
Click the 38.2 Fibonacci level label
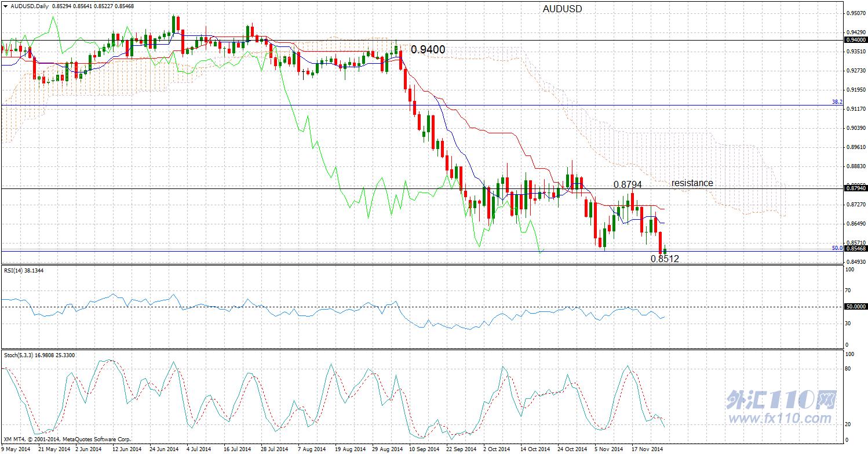pos(837,102)
